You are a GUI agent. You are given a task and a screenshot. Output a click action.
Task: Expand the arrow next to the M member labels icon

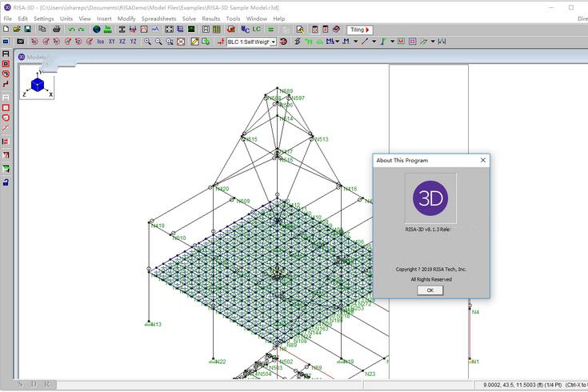coord(355,42)
